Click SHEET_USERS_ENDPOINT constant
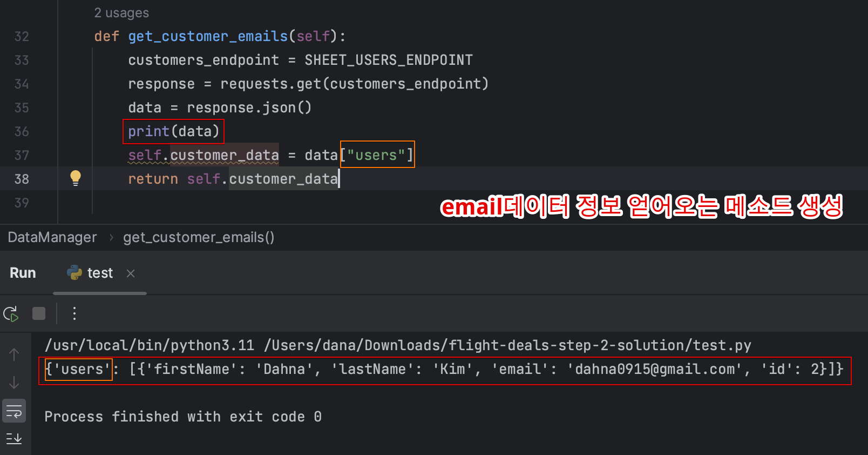 click(x=389, y=60)
